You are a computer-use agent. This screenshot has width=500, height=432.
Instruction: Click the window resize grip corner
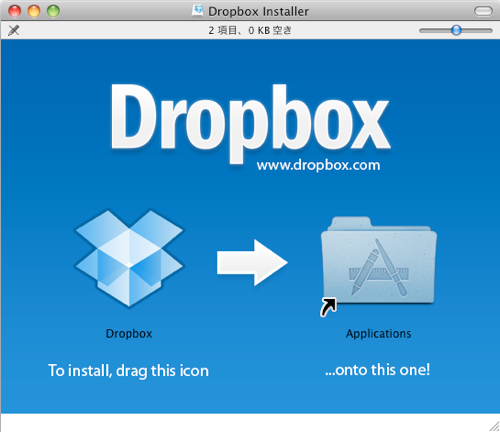coord(494,426)
